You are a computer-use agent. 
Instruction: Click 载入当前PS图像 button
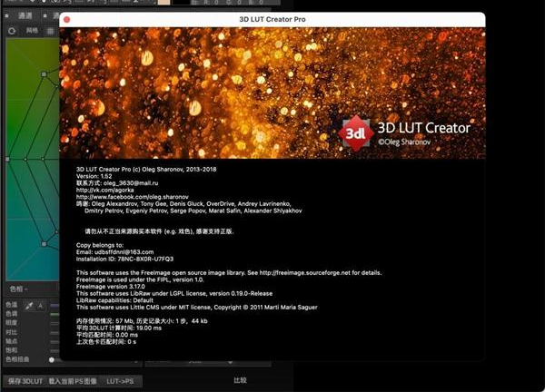click(x=73, y=381)
